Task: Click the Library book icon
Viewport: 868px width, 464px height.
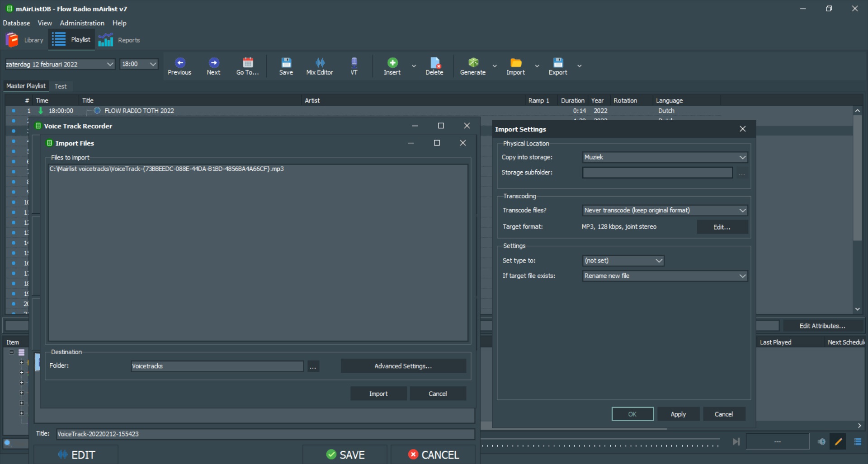Action: point(12,40)
